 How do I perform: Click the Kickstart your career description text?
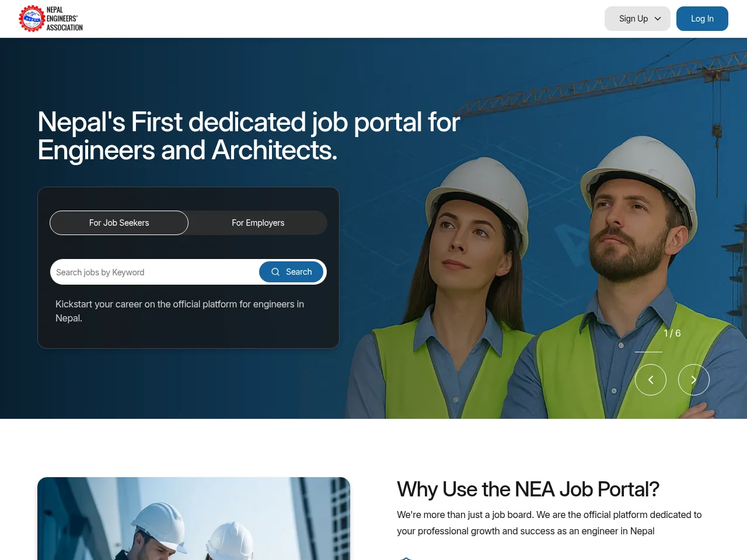tap(180, 311)
